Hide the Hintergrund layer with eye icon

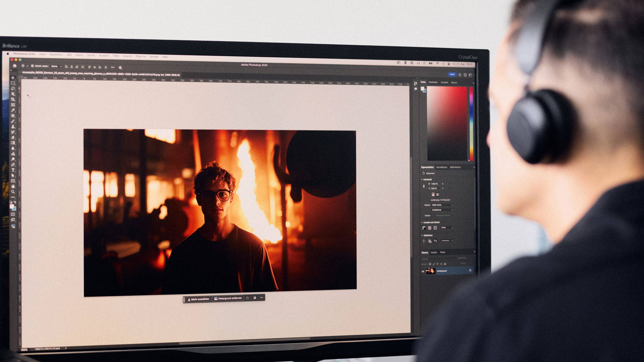point(423,271)
